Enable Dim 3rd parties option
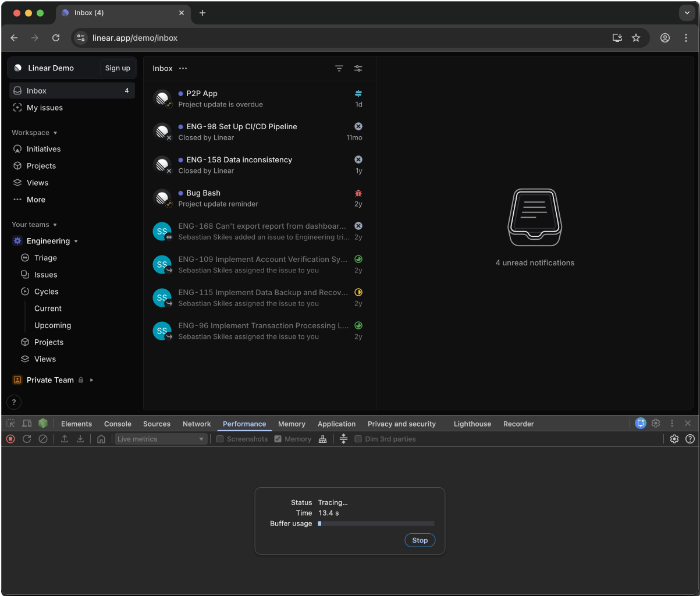700x596 pixels. (x=358, y=439)
